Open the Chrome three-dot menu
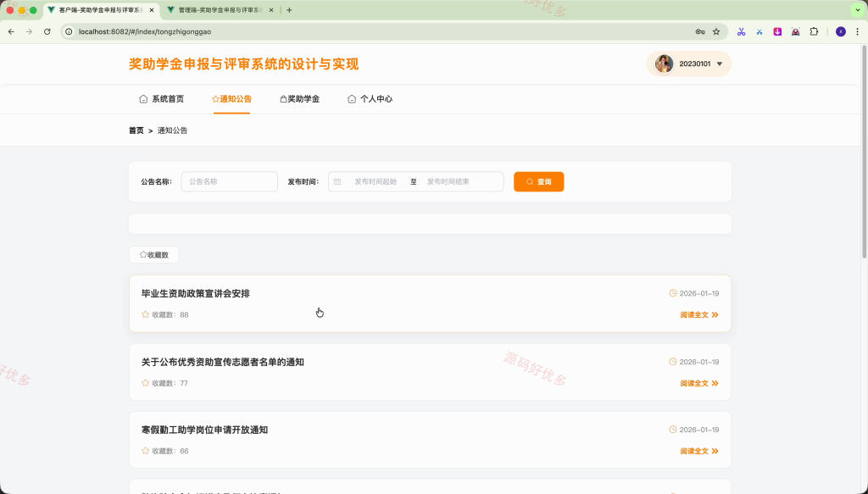 click(858, 31)
